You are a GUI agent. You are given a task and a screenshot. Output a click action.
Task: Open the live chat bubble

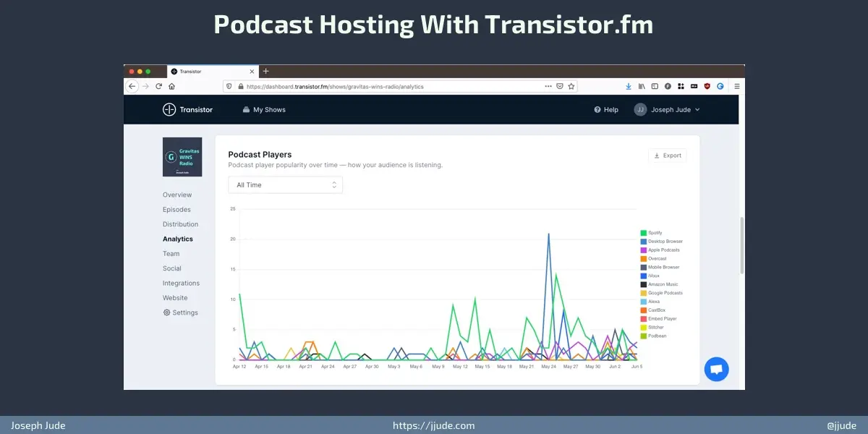[716, 369]
